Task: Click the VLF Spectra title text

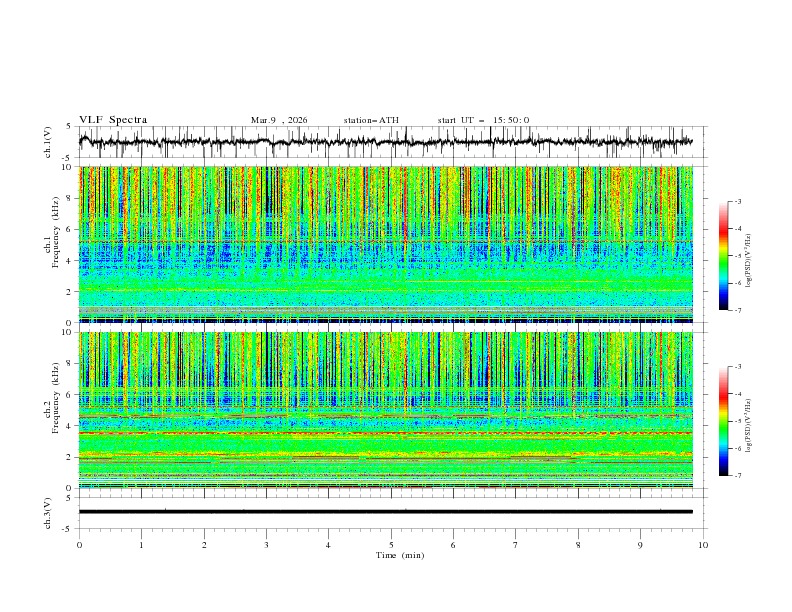Action: tap(113, 120)
